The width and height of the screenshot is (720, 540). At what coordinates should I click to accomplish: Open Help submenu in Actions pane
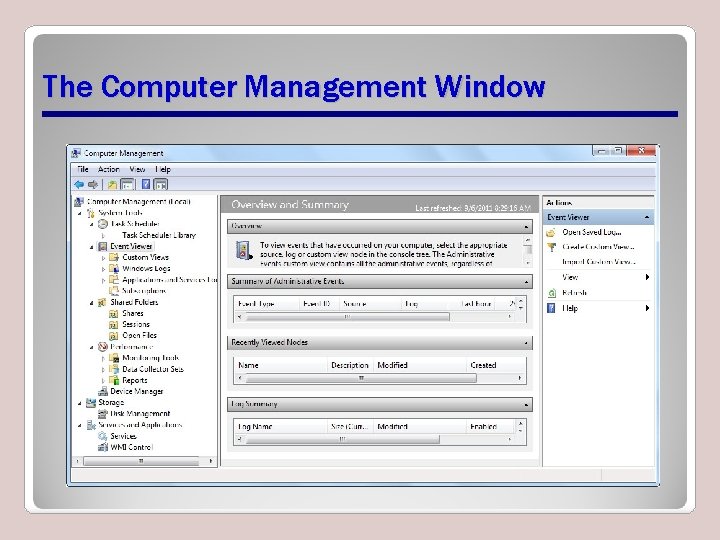pyautogui.click(x=598, y=308)
